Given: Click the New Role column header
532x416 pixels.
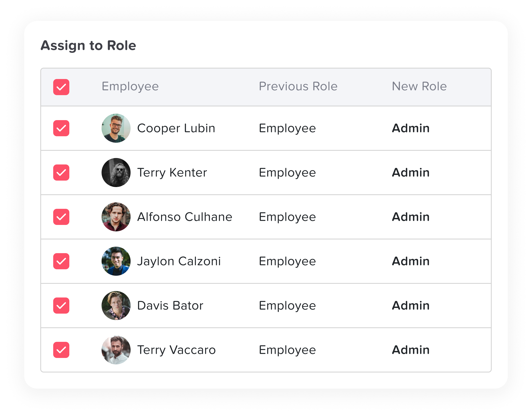Looking at the screenshot, I should pyautogui.click(x=419, y=86).
